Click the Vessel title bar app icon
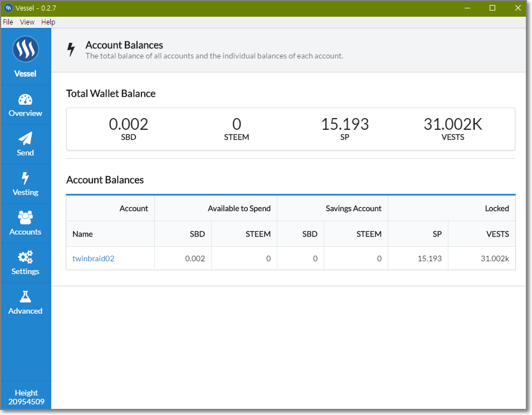The image size is (532, 415). coord(8,8)
